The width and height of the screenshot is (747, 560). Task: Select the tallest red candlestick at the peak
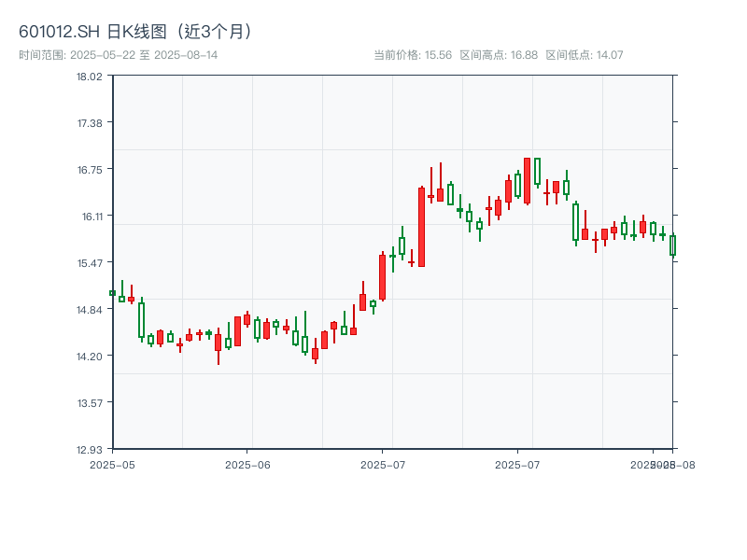pyautogui.click(x=529, y=182)
